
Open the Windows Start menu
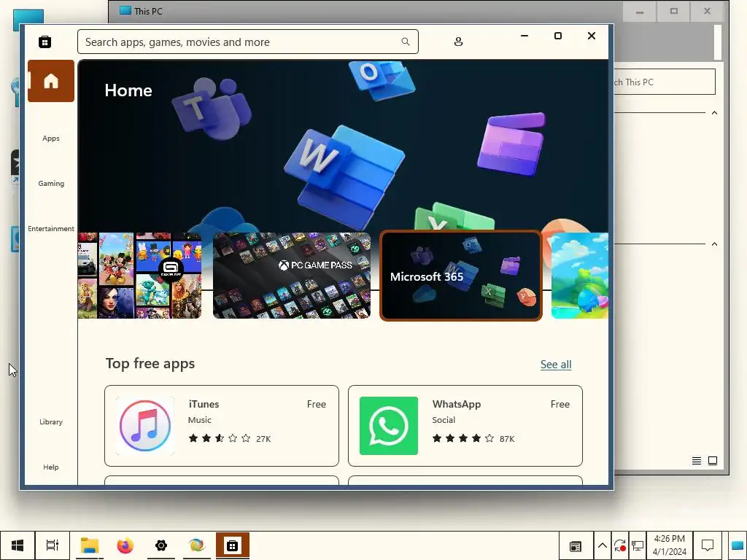coord(18,545)
